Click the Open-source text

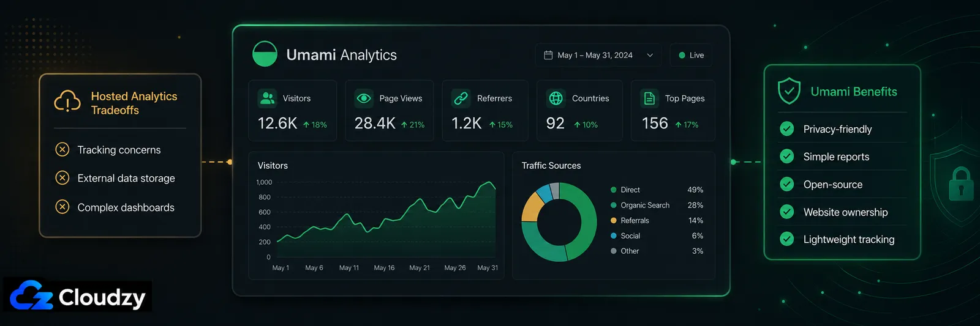[833, 185]
